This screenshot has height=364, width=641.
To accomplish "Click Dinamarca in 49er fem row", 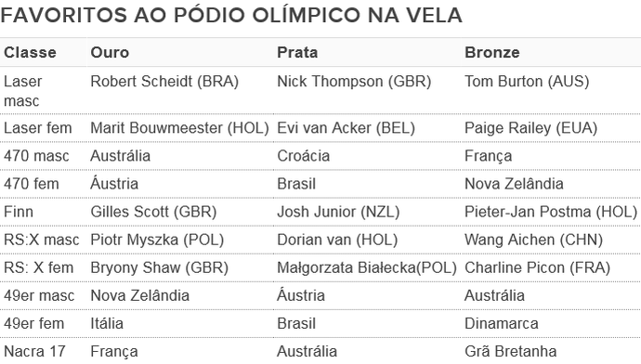I will [x=502, y=323].
